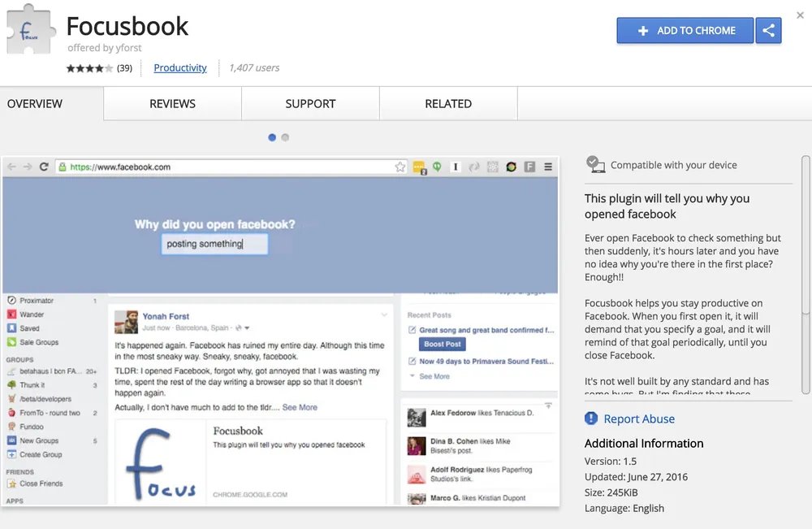Click the browser back arrow in screenshot
The image size is (812, 529).
pos(12,167)
